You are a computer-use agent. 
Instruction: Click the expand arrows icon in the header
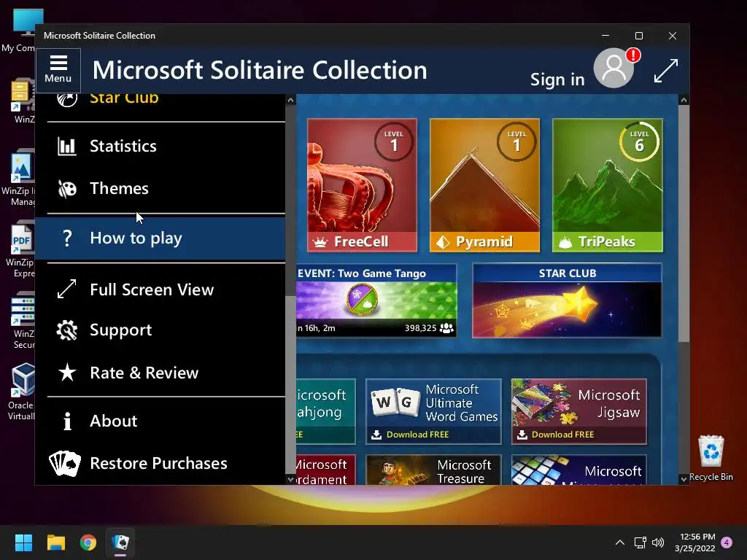click(665, 71)
